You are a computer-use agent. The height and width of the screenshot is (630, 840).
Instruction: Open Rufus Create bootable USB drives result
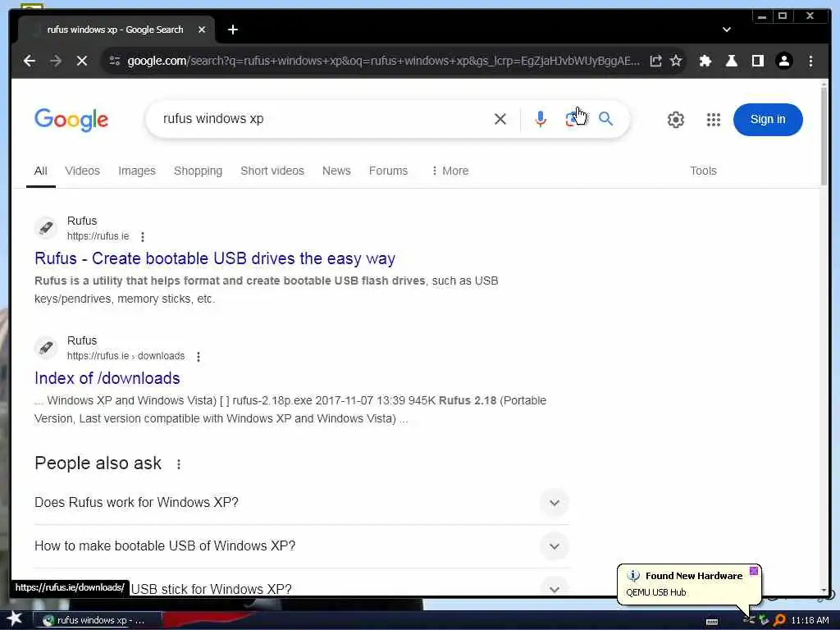(215, 258)
